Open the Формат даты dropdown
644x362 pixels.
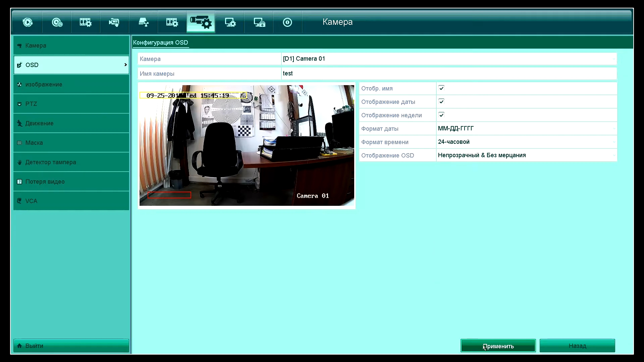coord(526,128)
